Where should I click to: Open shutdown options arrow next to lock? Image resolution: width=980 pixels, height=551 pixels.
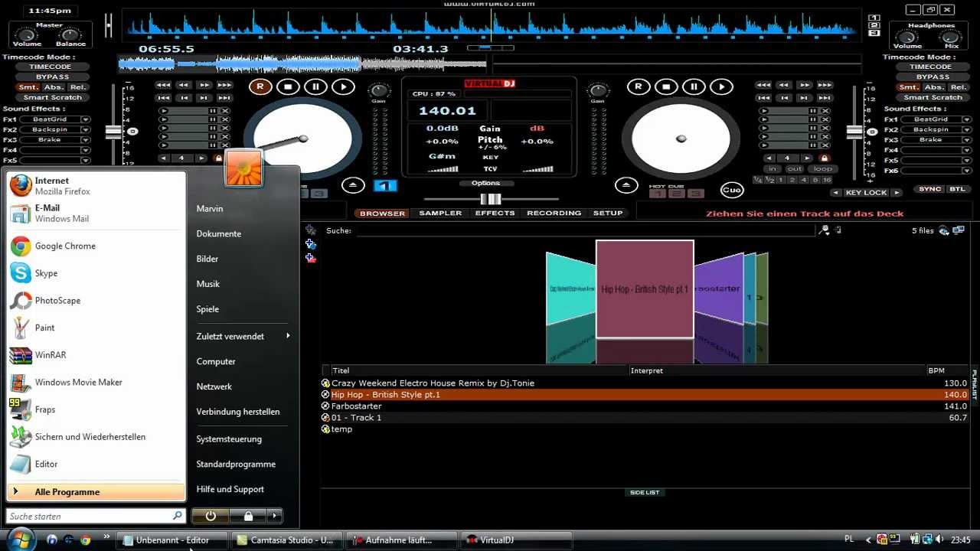tap(274, 516)
